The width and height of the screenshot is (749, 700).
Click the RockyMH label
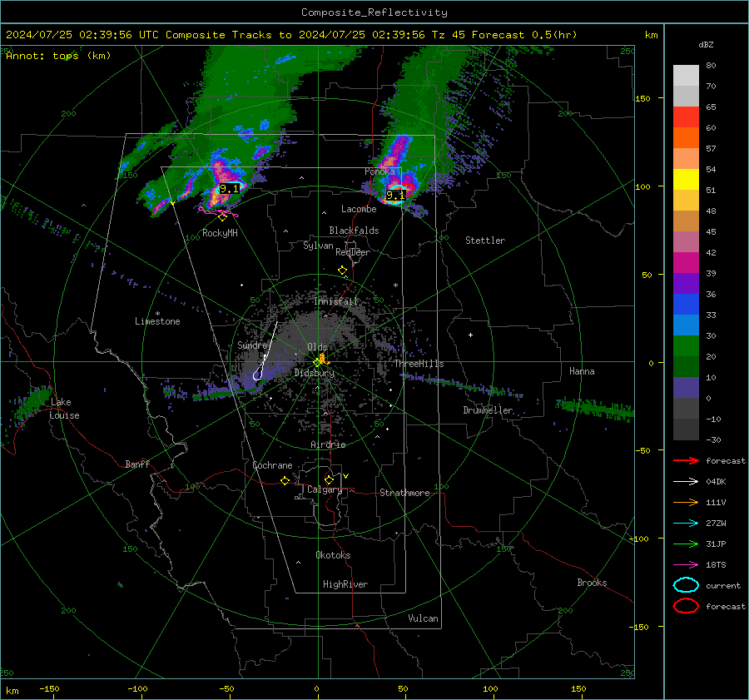(220, 233)
